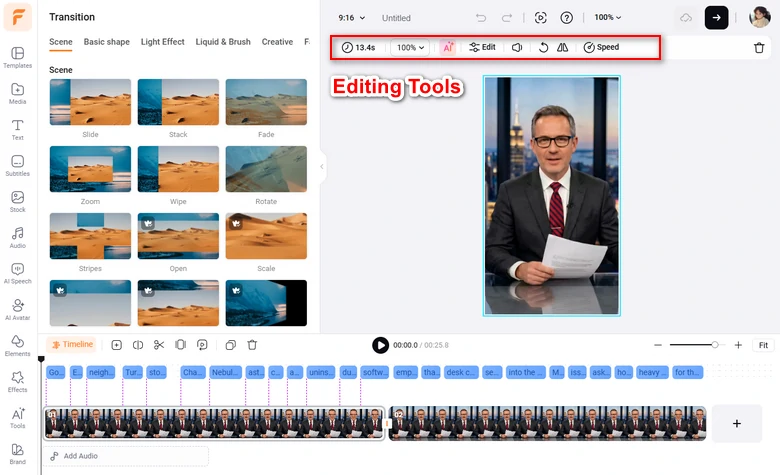The height and width of the screenshot is (475, 780).
Task: Select the "Nebul..." subtitle chip
Action: [x=225, y=372]
